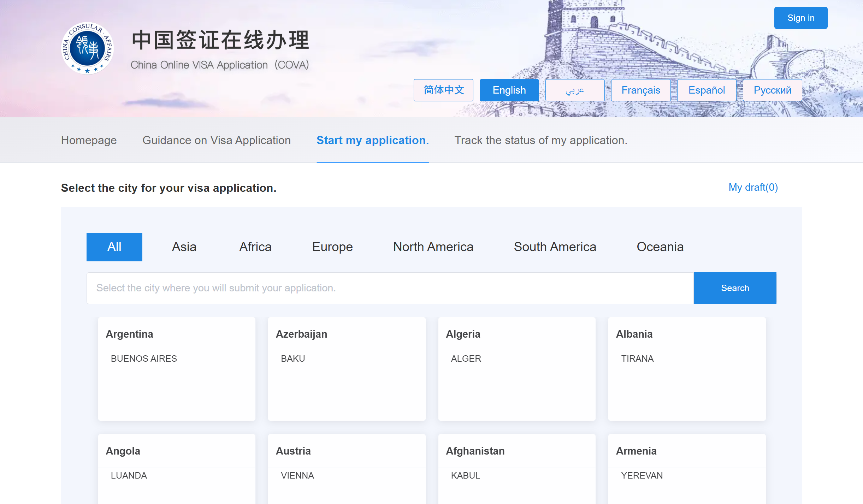Viewport: 863px width, 504px height.
Task: Click 'Select the city for your visa application' heading
Action: pos(169,188)
